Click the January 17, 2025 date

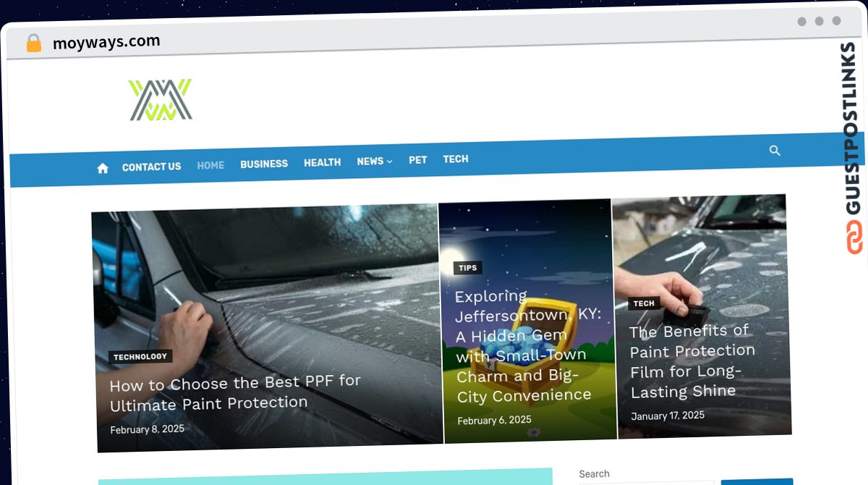(x=668, y=416)
